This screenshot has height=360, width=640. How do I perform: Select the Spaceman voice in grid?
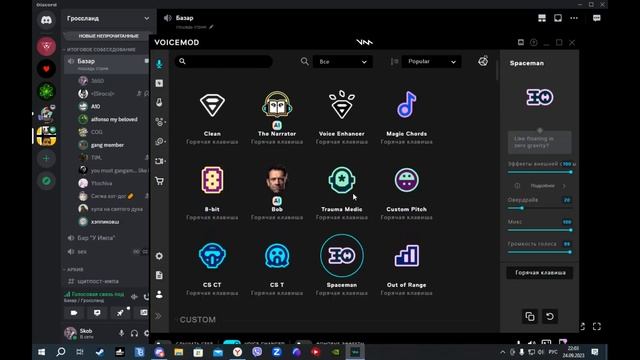[x=342, y=256]
